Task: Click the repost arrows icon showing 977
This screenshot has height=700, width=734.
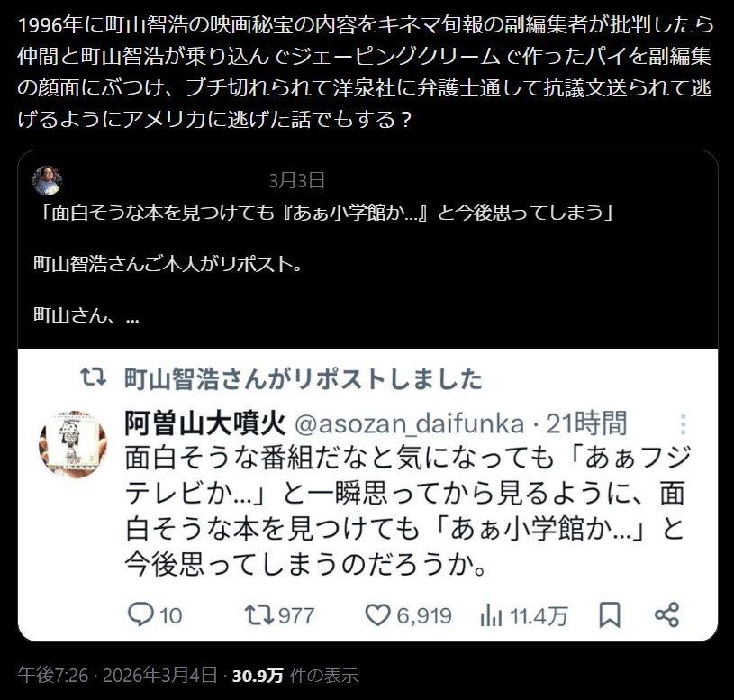Action: 258,614
